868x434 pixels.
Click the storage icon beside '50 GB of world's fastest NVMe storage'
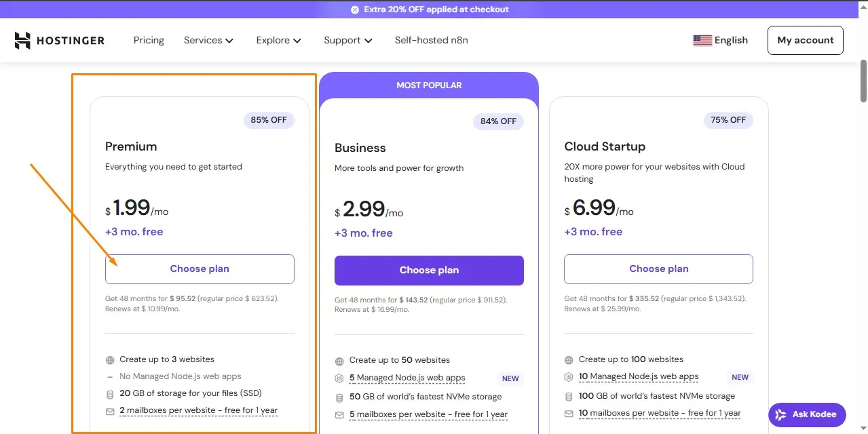pyautogui.click(x=338, y=396)
